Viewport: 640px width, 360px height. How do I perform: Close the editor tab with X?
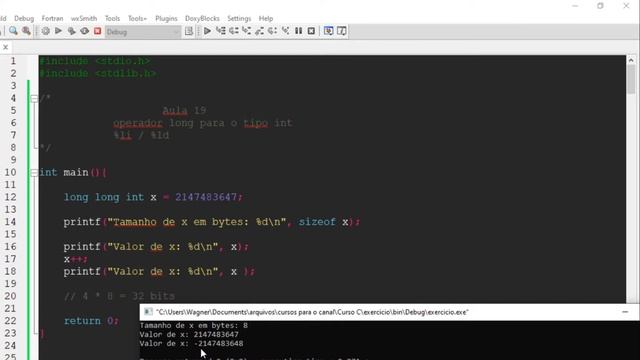[5, 47]
